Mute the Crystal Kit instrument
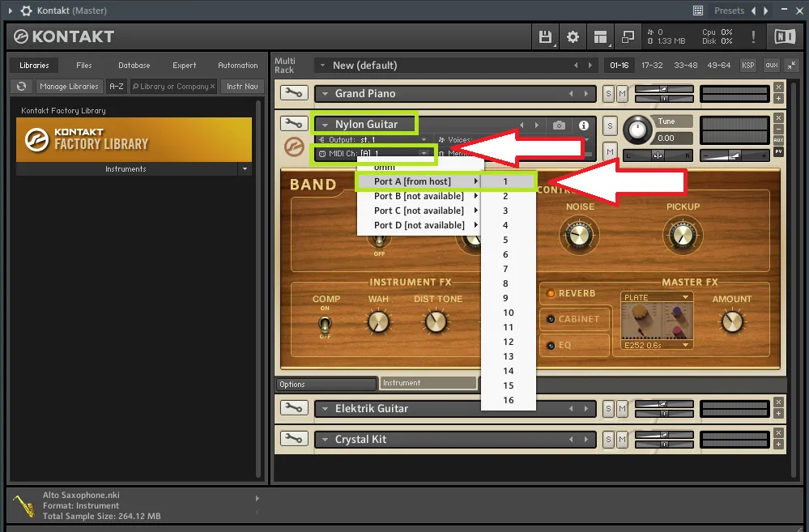The width and height of the screenshot is (809, 532). [622, 439]
